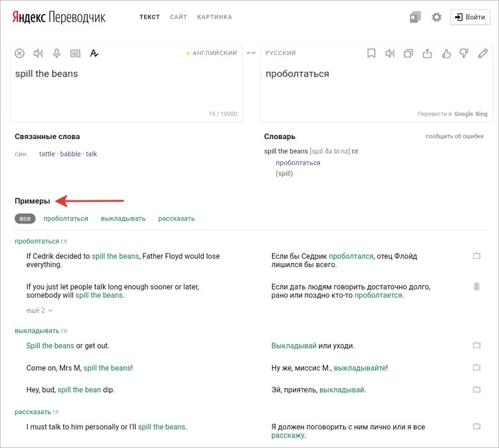
Task: Rate the translation with thumbs up
Action: point(446,53)
